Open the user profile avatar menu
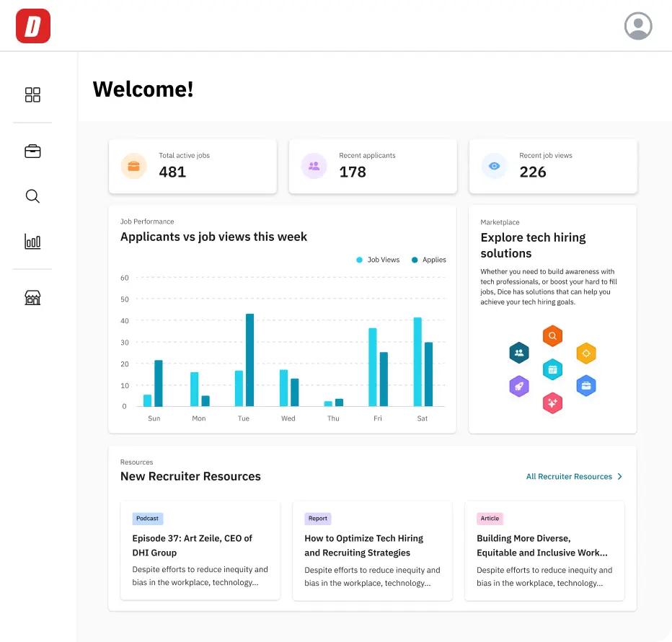 (638, 26)
